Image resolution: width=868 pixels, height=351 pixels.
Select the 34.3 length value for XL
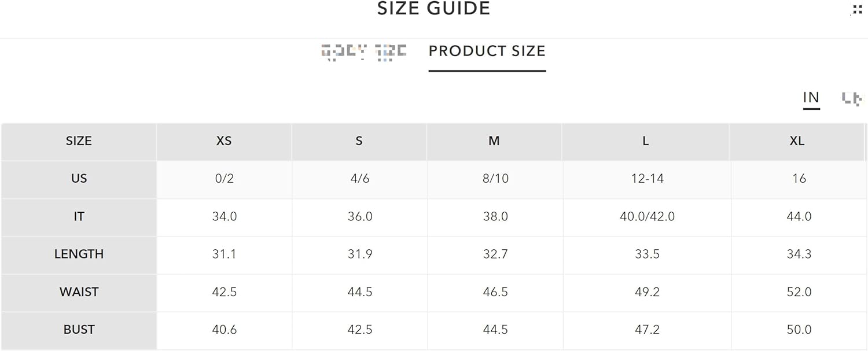pyautogui.click(x=799, y=254)
